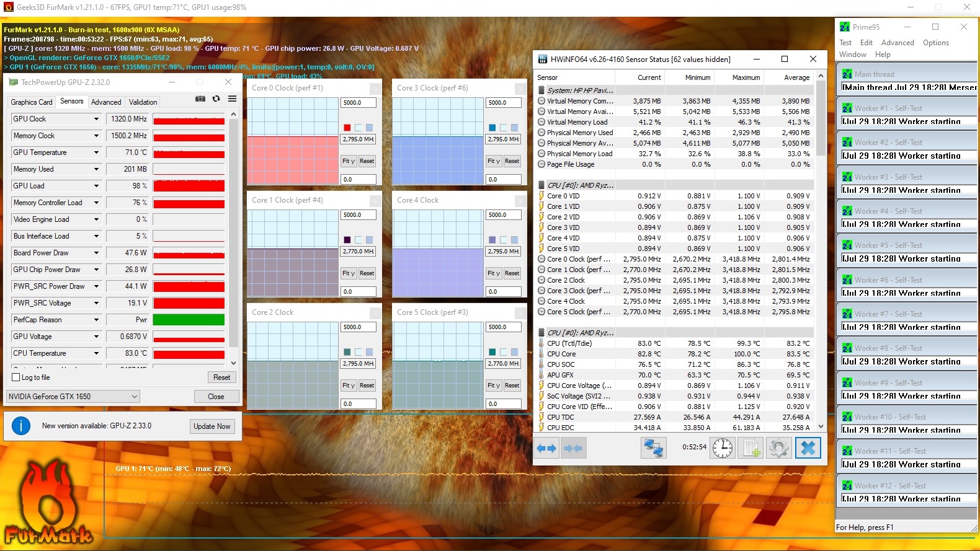980x551 pixels.
Task: Open the Memory Clock sensor dropdown
Action: (x=96, y=136)
